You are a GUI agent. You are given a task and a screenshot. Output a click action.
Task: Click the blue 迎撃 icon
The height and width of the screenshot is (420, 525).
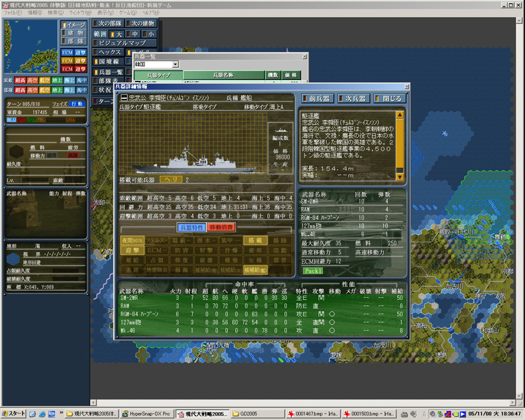click(x=80, y=53)
